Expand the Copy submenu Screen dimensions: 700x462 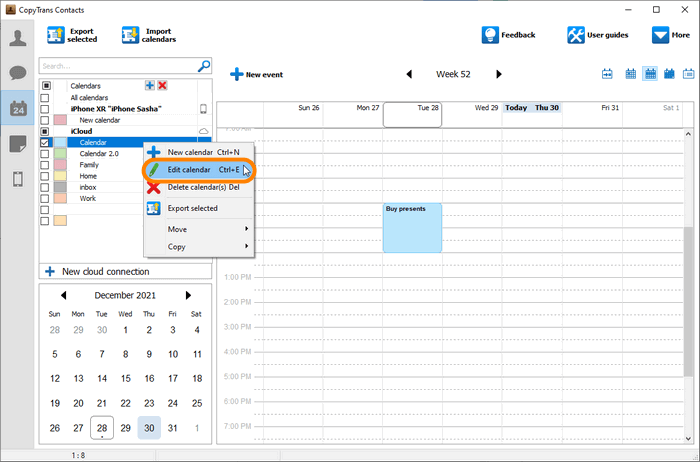[200, 246]
